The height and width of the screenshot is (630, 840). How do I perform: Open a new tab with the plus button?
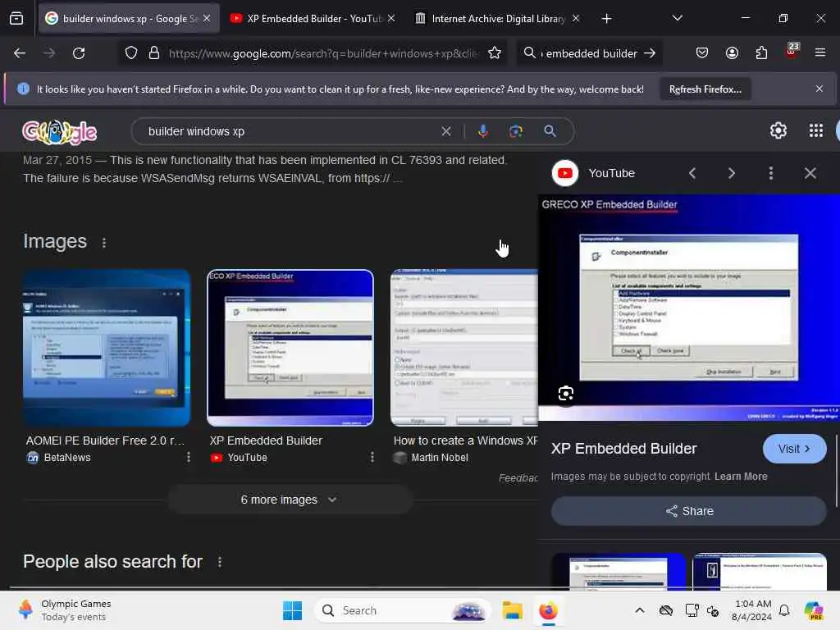pyautogui.click(x=606, y=19)
